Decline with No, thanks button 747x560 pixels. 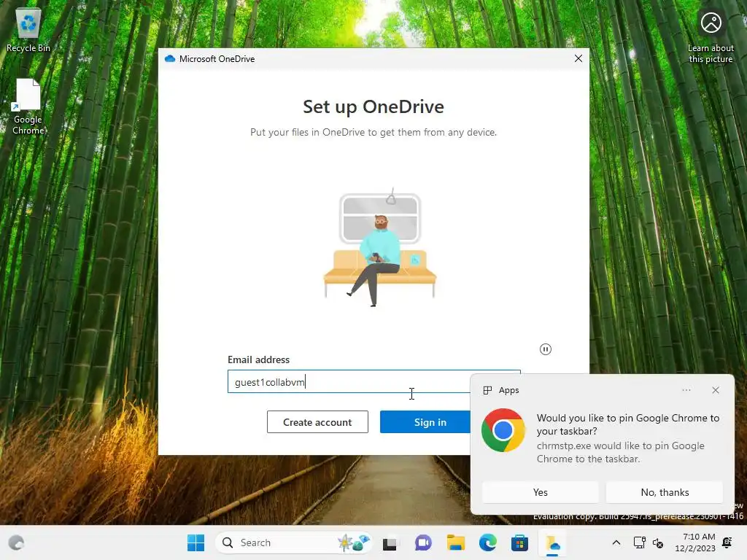(665, 492)
